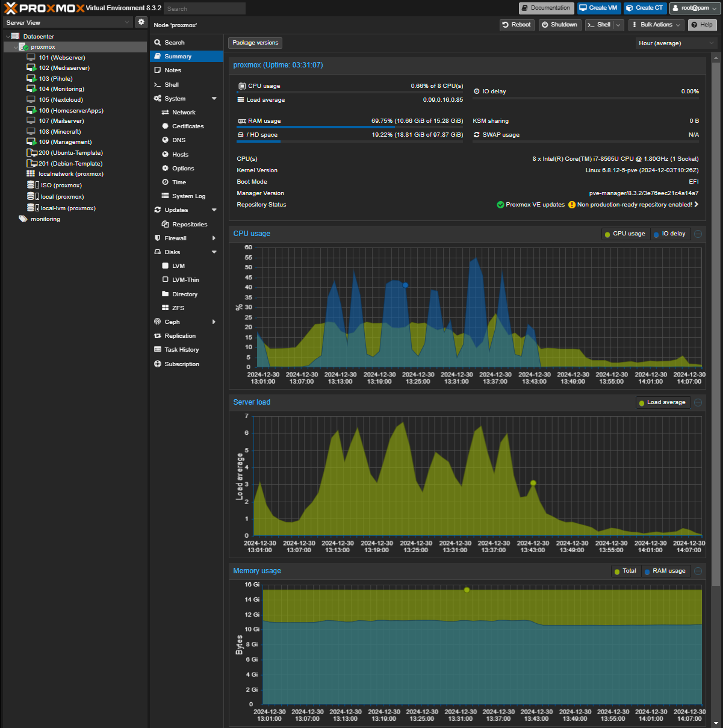
Task: Select Shell in the node side menu
Action: tap(187, 85)
